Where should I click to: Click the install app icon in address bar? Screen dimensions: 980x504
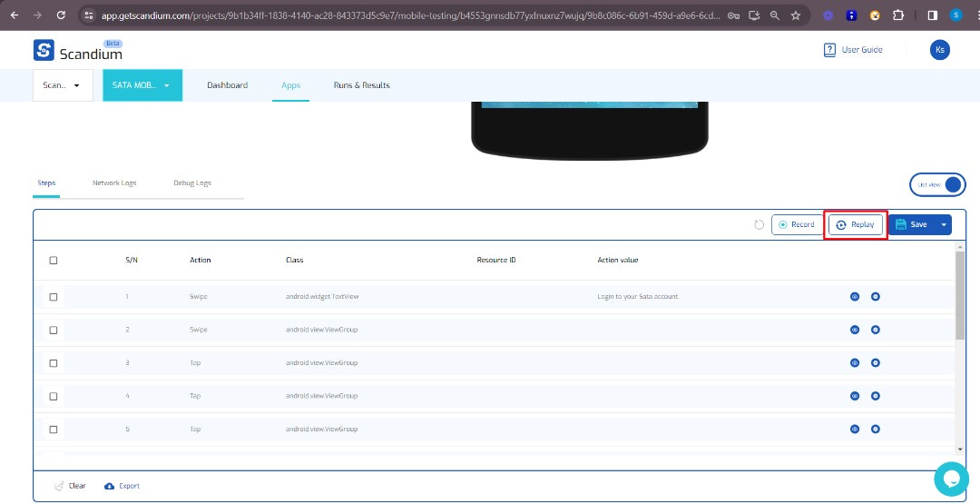pyautogui.click(x=754, y=15)
